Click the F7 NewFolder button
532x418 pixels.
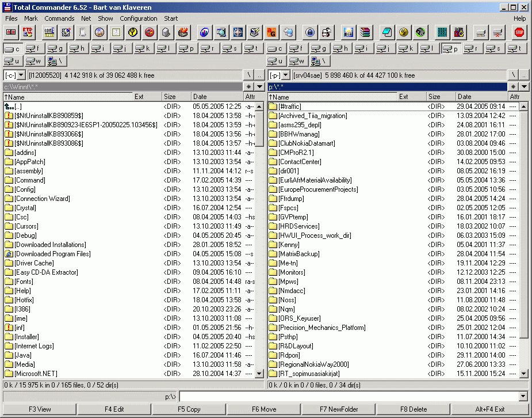click(339, 409)
